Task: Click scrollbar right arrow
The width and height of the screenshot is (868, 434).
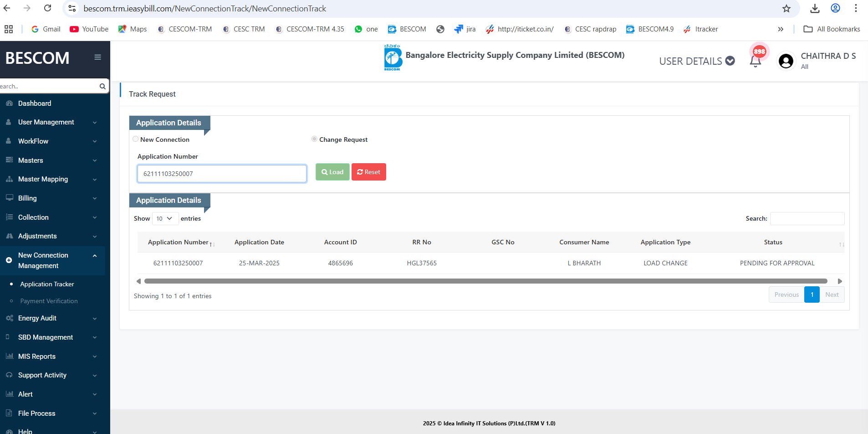Action: point(840,281)
